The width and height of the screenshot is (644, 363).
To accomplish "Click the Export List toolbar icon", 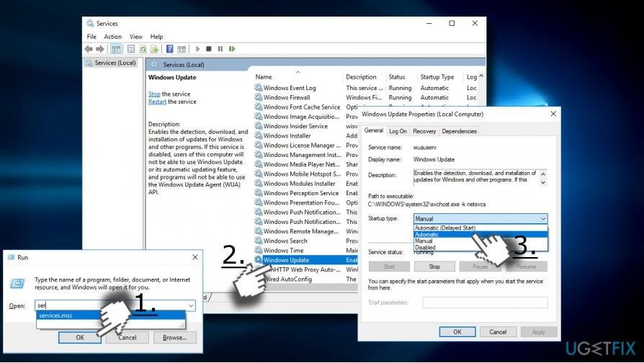I will tap(154, 49).
